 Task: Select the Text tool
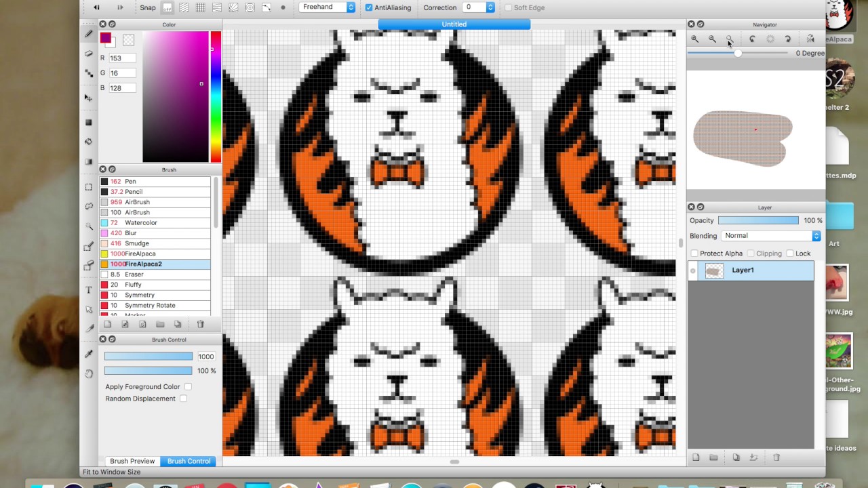89,290
